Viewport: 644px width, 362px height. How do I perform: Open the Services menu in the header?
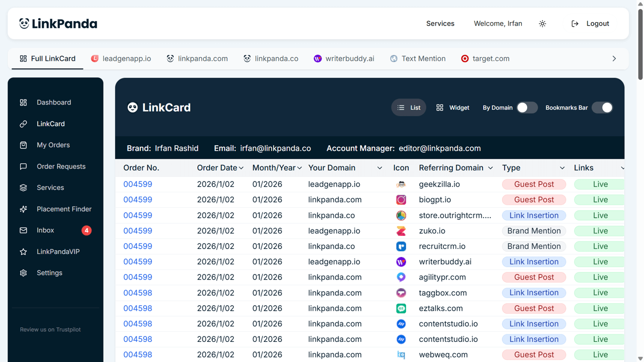[440, 23]
